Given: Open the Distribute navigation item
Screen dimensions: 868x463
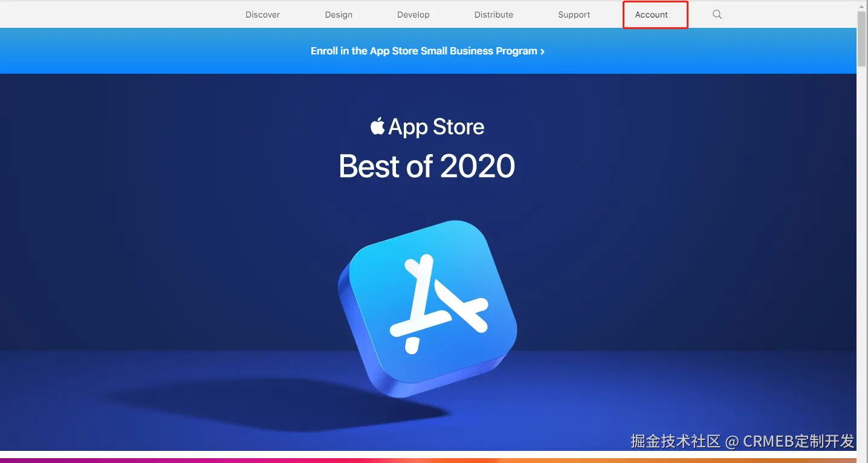Looking at the screenshot, I should [x=494, y=15].
